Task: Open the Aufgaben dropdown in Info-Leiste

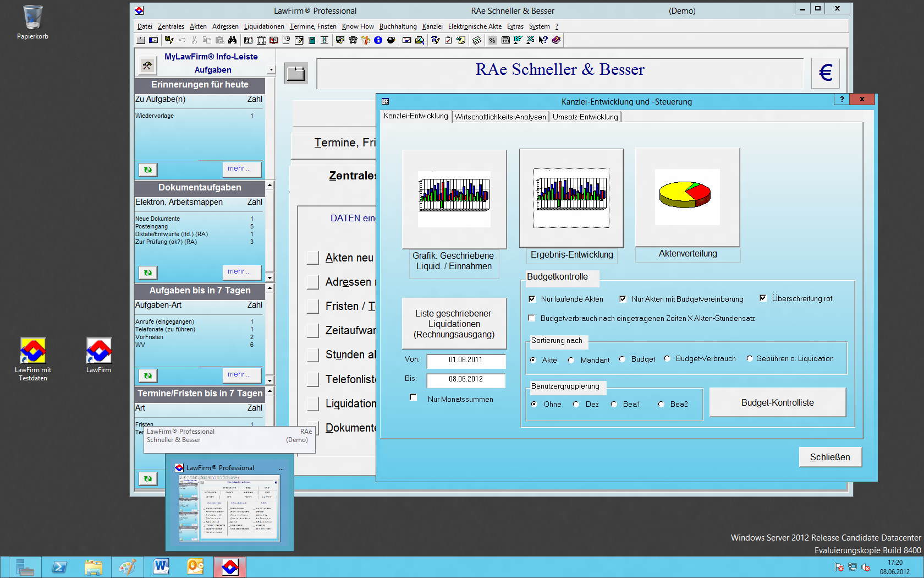Action: point(271,70)
